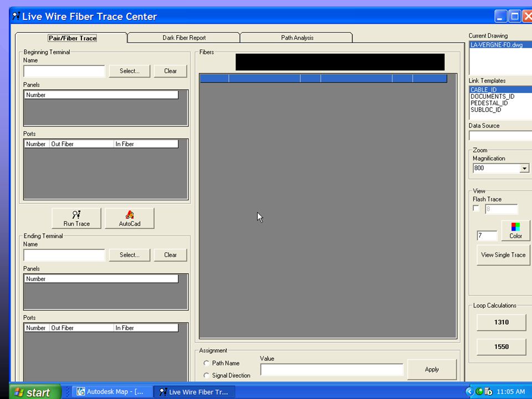Click Live Wire Fiber Tr... taskbar button
This screenshot has width=532, height=399.
[x=194, y=392]
